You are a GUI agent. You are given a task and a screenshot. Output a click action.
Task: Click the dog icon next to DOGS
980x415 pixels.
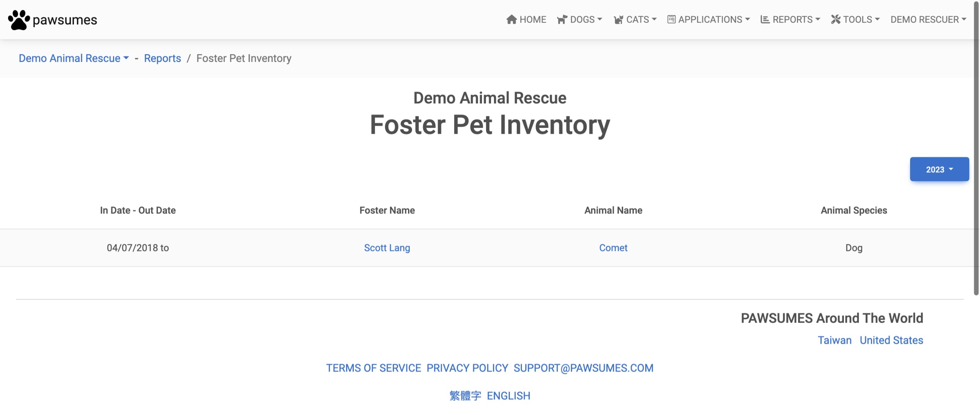pyautogui.click(x=562, y=19)
